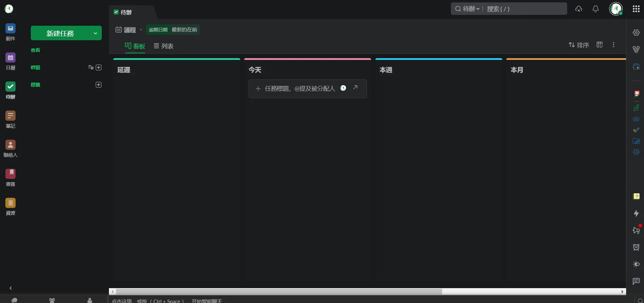Click the notification bell icon
This screenshot has width=644, height=303.
coord(596,9)
